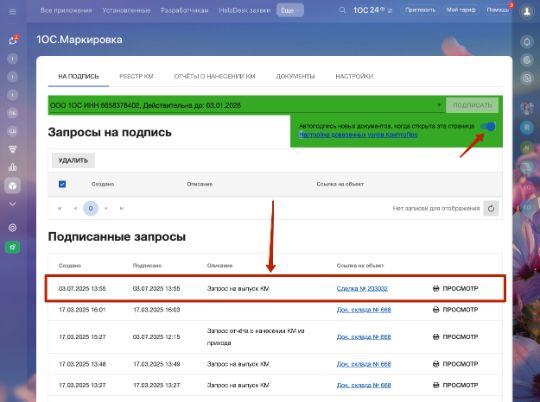Switch to the НА ПОДПИСЬ tab
The height and width of the screenshot is (402, 540).
click(79, 76)
